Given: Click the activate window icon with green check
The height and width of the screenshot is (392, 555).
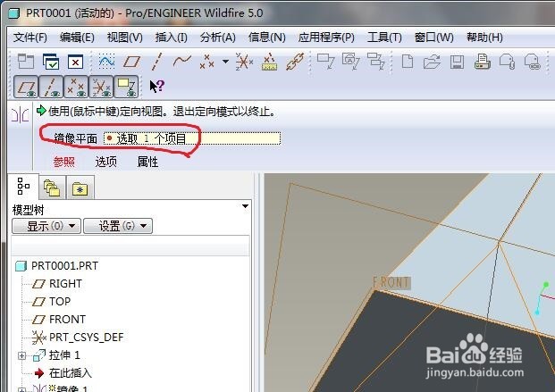Looking at the screenshot, I should point(51,62).
